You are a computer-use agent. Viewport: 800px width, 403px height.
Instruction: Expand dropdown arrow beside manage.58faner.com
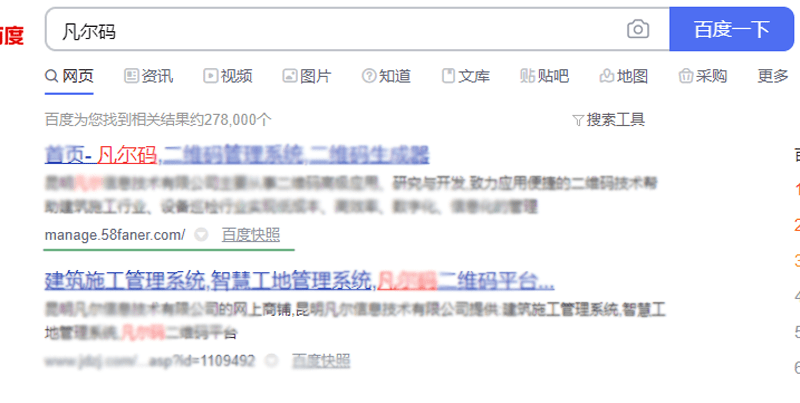point(202,235)
